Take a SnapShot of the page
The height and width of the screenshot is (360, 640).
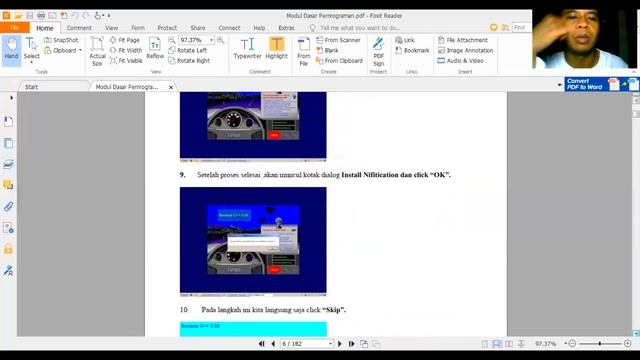click(x=61, y=40)
